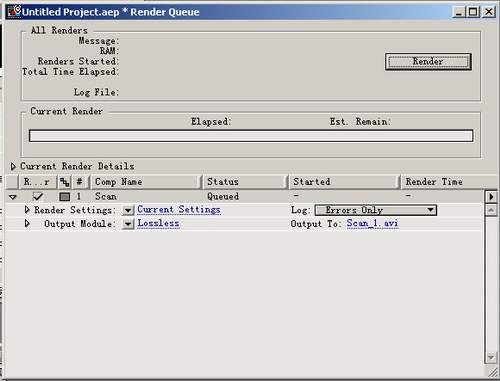Click the Render button
The width and height of the screenshot is (500, 381).
(x=428, y=62)
